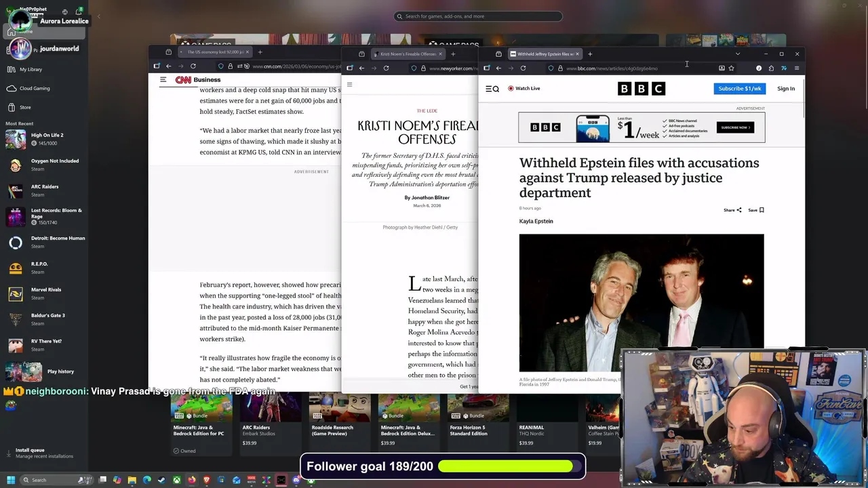Screen dimensions: 868x488
Task: Open Play history in Xbox sidebar
Action: pos(45,371)
